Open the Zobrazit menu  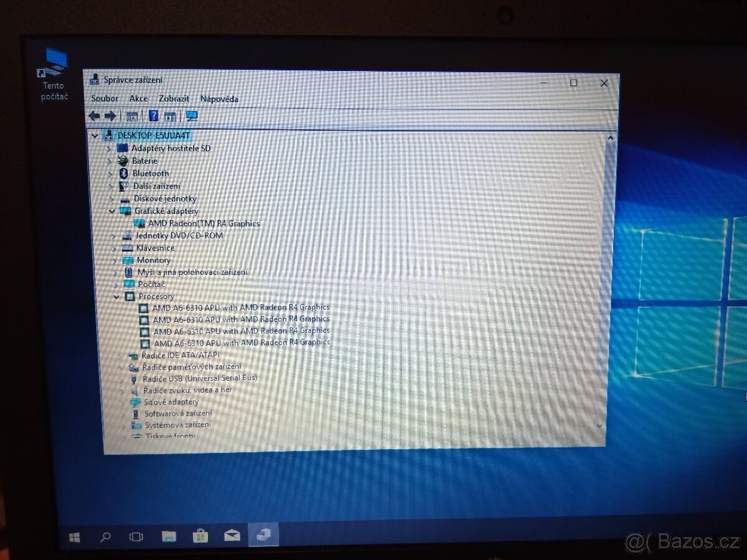point(174,98)
